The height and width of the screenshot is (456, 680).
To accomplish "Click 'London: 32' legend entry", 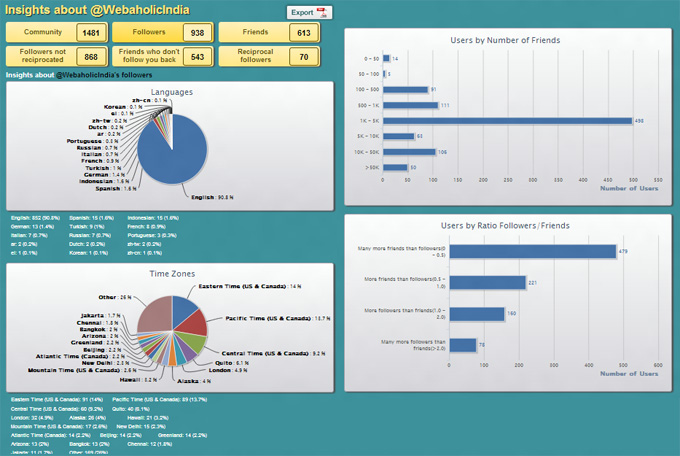I will (x=32, y=418).
